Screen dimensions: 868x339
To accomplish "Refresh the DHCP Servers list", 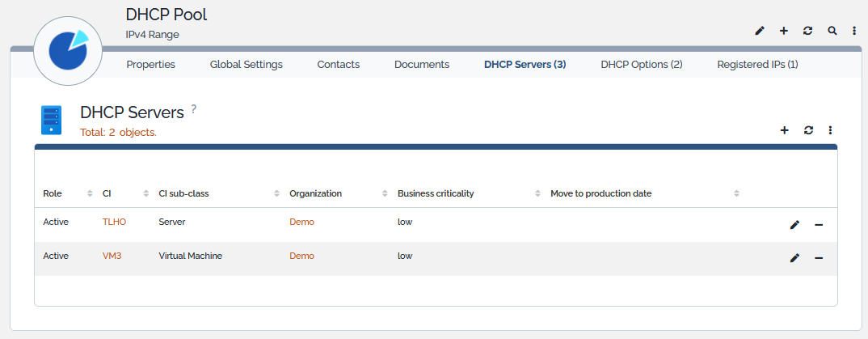I will coord(808,129).
